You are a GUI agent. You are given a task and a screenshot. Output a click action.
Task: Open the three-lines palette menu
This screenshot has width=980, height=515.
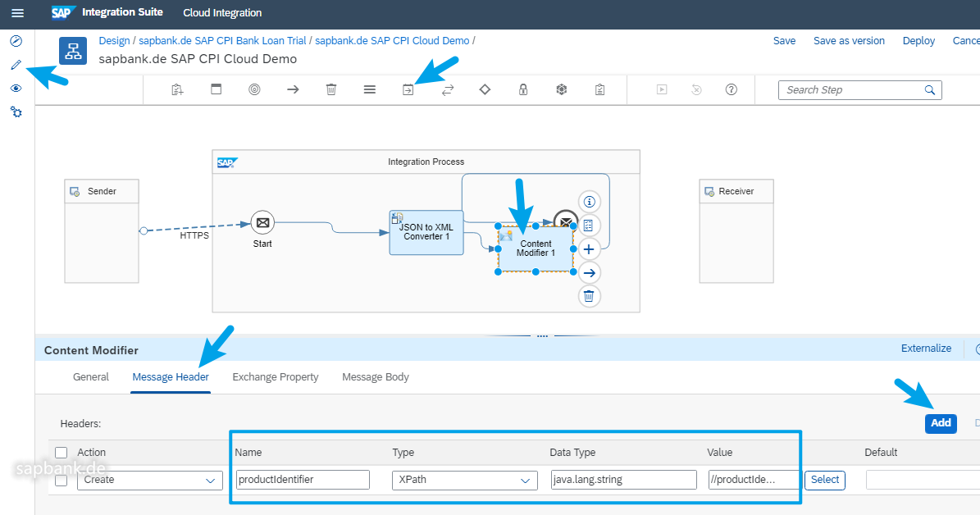coord(369,89)
